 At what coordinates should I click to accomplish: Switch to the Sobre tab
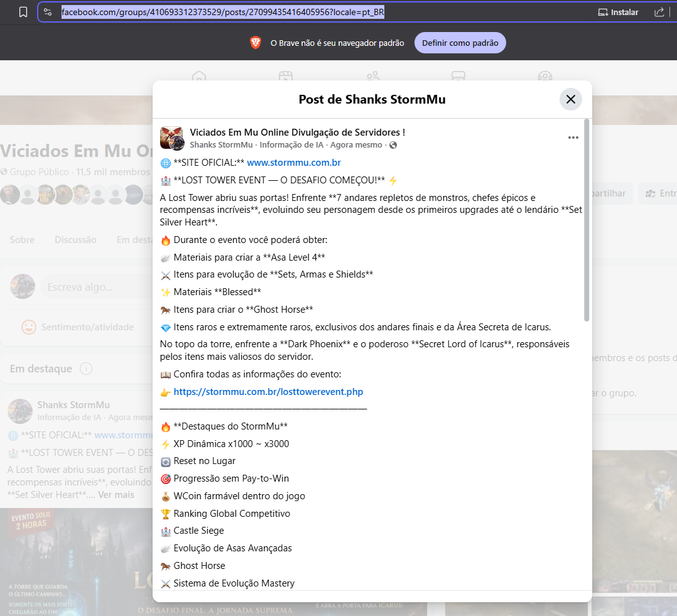tap(22, 240)
